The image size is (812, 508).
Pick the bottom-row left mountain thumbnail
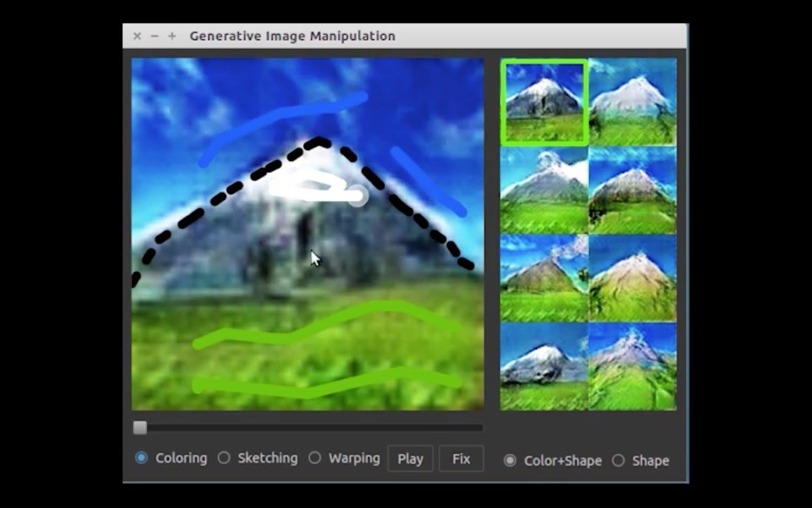tap(544, 367)
